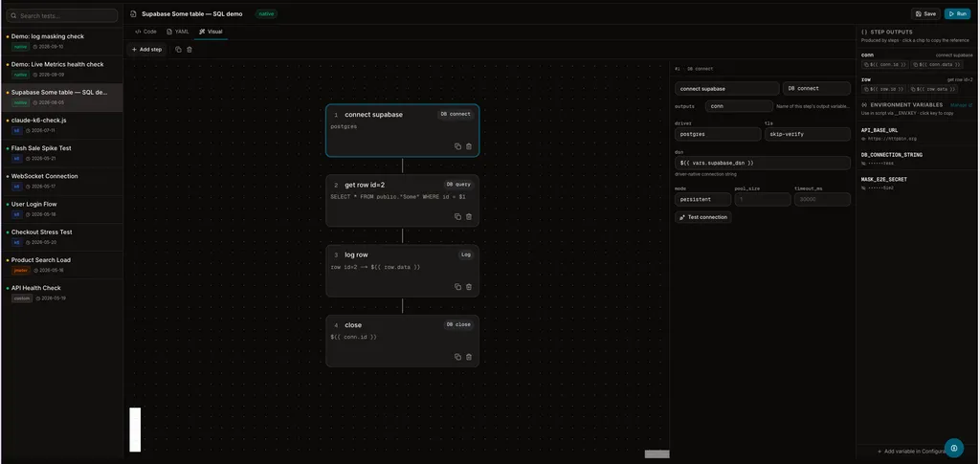
Task: Click the round help button bottom-right
Action: [954, 448]
